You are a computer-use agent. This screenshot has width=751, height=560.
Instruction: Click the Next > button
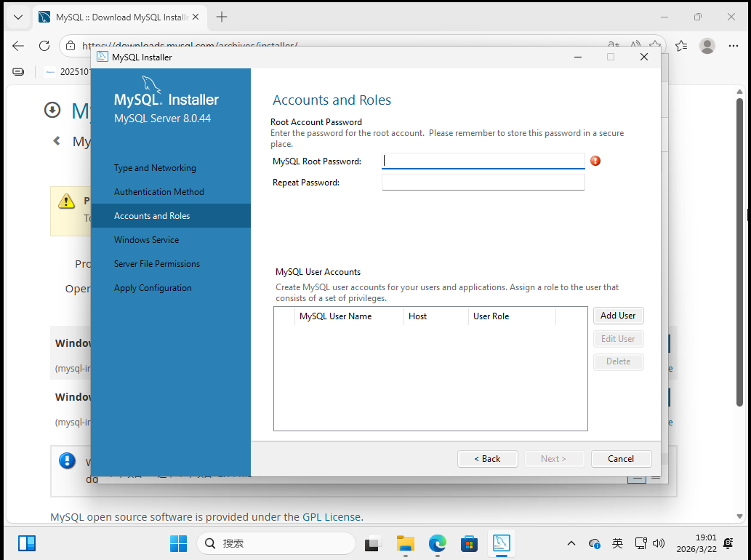pyautogui.click(x=554, y=459)
